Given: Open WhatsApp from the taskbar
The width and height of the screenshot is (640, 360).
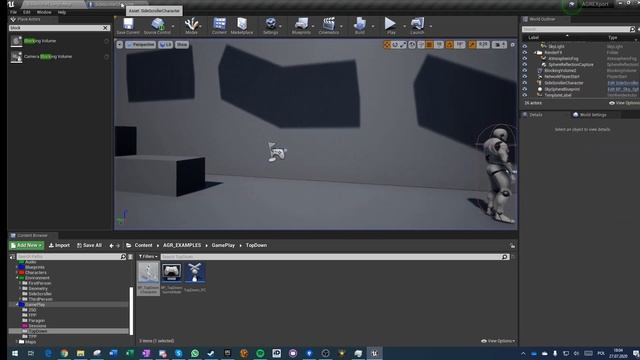Looking at the screenshot, I should coord(195,353).
